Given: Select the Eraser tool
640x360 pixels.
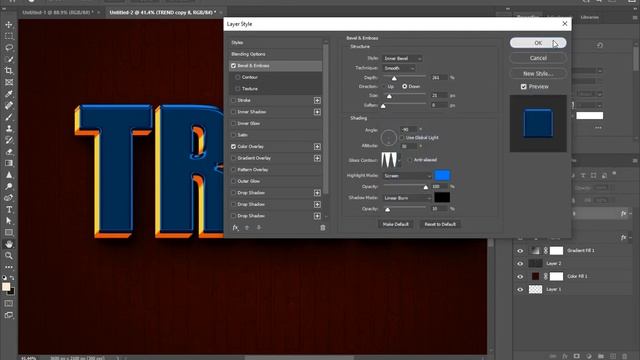Looking at the screenshot, I should (x=9, y=152).
